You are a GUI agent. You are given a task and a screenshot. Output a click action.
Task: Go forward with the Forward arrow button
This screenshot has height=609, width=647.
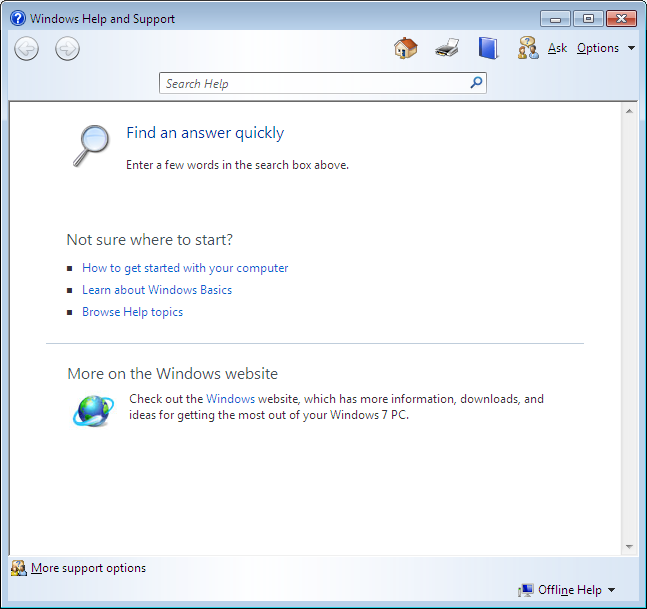pos(67,49)
